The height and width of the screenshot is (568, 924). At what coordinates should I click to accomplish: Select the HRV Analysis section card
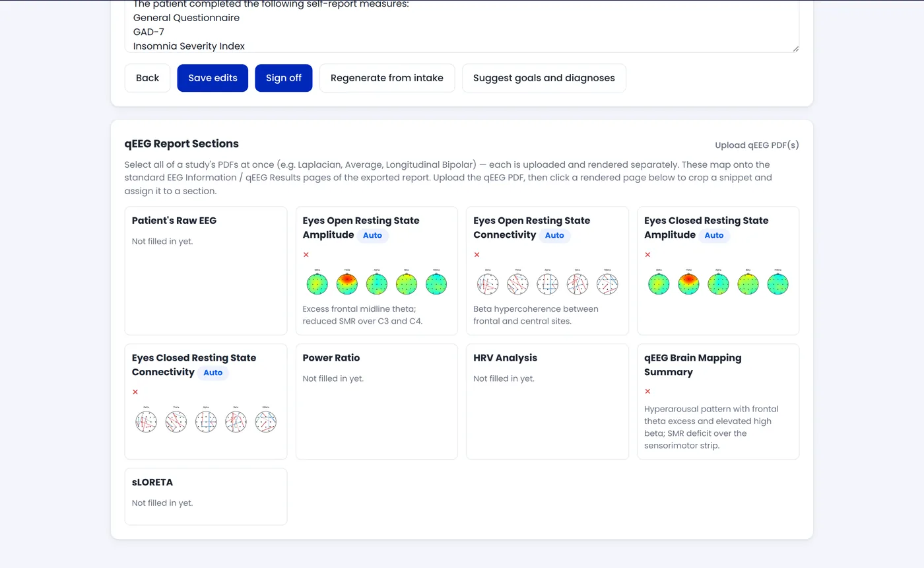tap(547, 402)
